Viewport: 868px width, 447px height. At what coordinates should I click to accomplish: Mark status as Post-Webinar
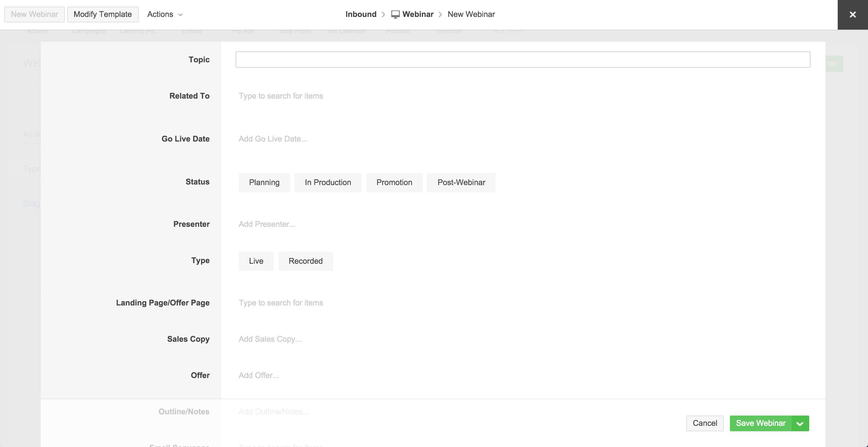[461, 182]
